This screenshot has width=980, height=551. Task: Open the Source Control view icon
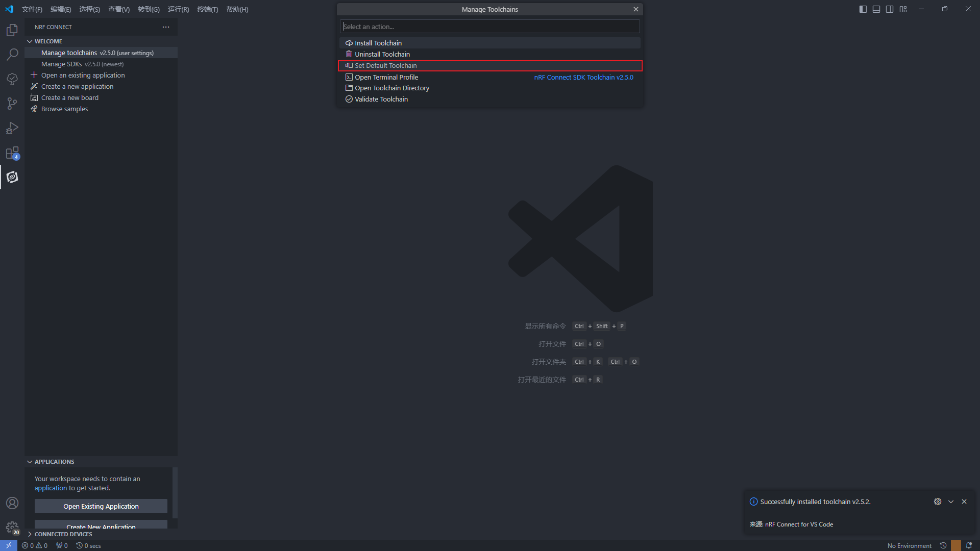[x=12, y=104]
